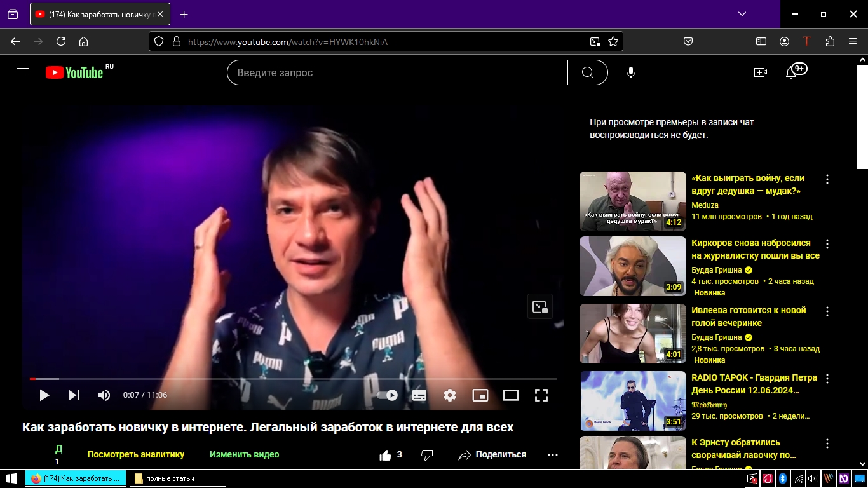
Task: Open Ивлеева video thumbnail 4:01
Action: coord(633,334)
